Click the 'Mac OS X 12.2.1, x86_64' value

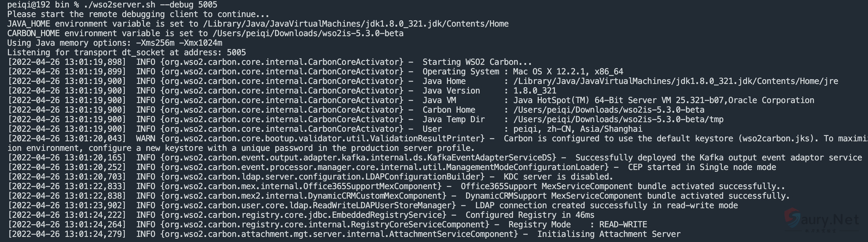click(568, 71)
